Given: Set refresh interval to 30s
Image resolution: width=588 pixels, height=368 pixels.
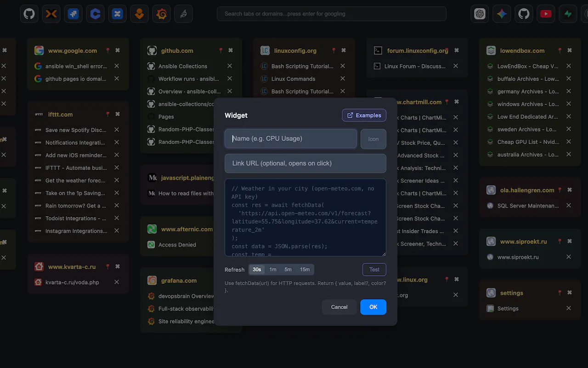Looking at the screenshot, I should [x=257, y=270].
